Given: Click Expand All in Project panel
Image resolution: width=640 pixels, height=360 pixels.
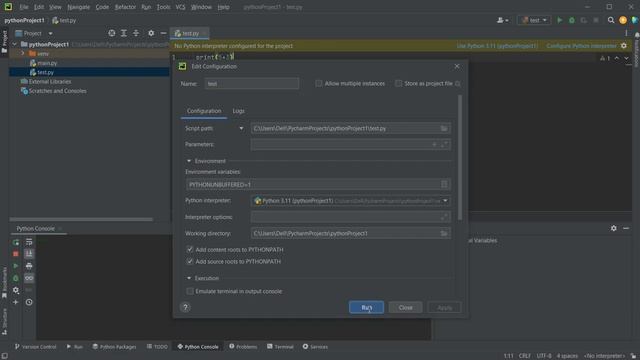Looking at the screenshot, I should click(124, 33).
